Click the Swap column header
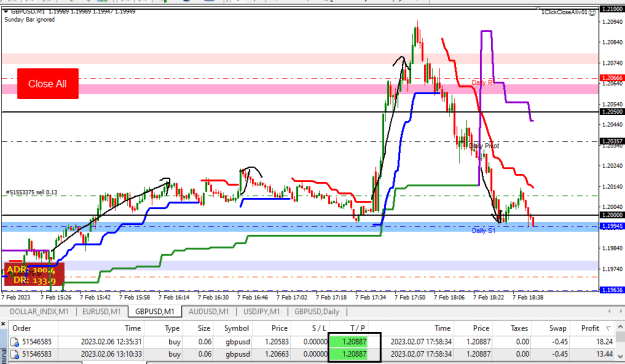625x364 pixels. tap(558, 328)
